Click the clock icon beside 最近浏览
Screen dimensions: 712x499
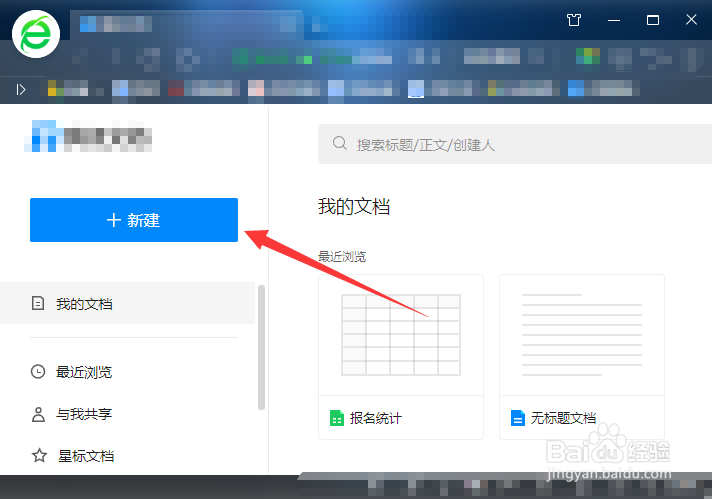pos(38,372)
